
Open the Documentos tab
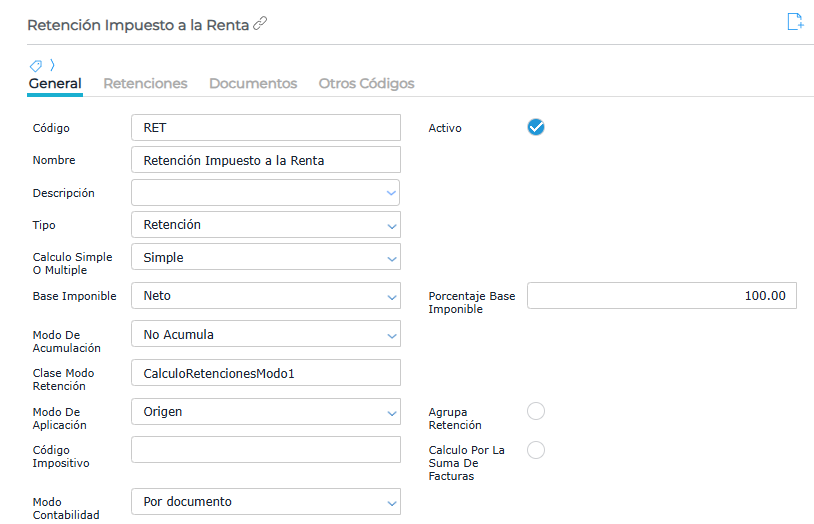click(x=253, y=84)
